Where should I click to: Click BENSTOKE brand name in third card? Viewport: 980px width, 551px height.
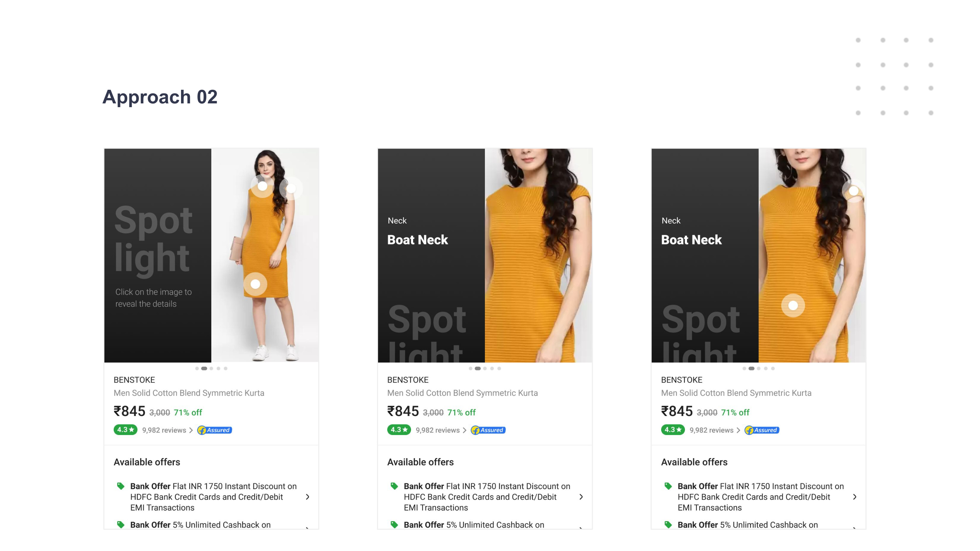point(682,380)
